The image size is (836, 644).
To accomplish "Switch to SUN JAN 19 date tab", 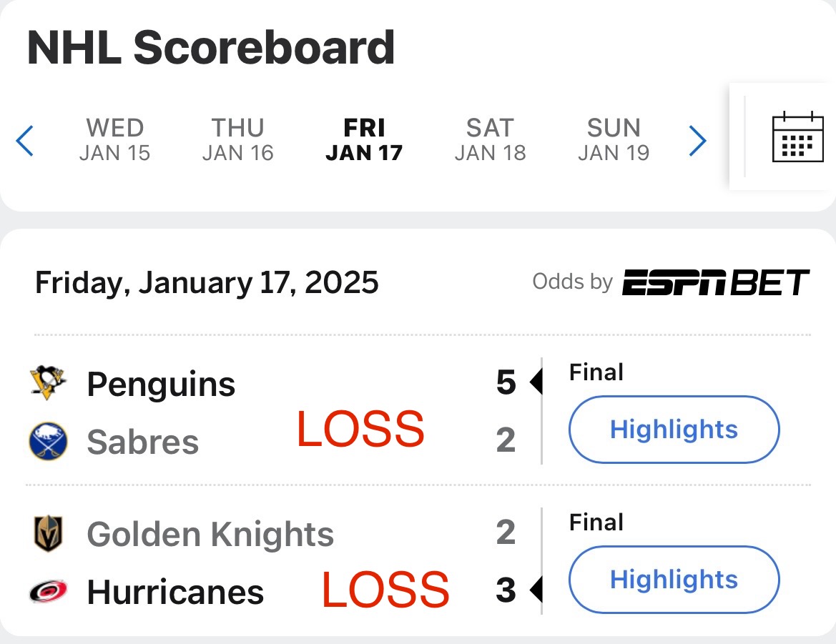I will [x=614, y=139].
